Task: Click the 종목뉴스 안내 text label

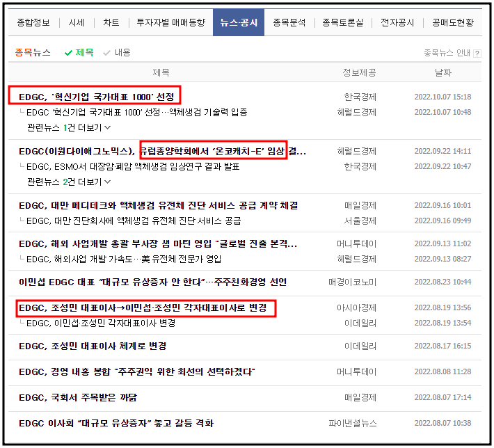Action: pos(447,53)
